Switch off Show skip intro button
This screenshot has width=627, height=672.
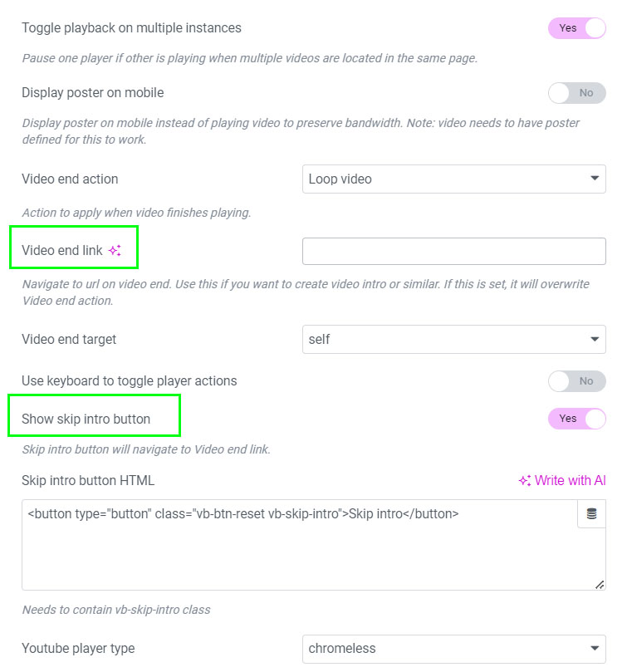pyautogui.click(x=576, y=419)
